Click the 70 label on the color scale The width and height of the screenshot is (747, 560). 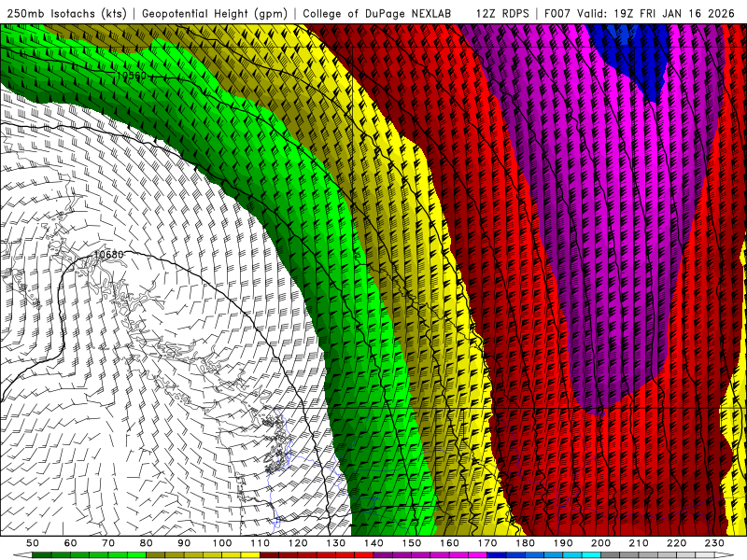108,543
